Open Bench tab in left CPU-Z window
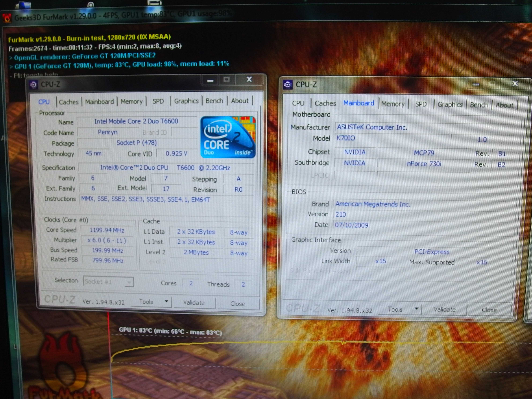 [x=214, y=101]
